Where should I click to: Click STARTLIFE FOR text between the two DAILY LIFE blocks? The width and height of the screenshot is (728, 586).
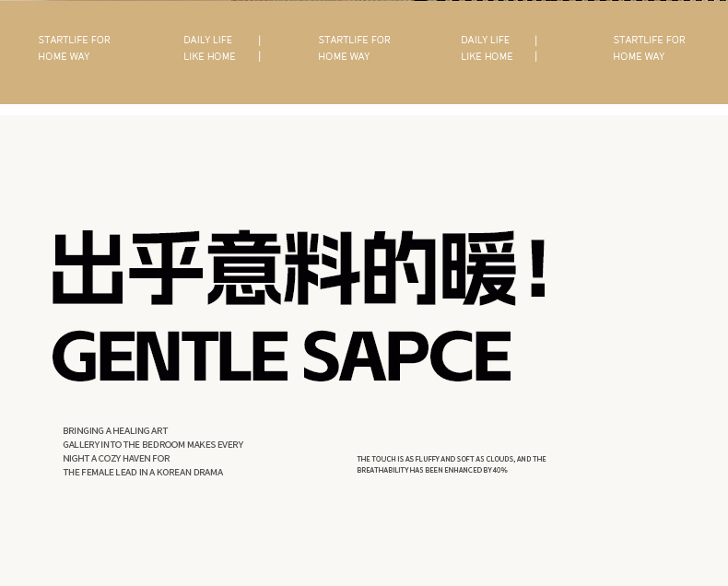click(354, 40)
